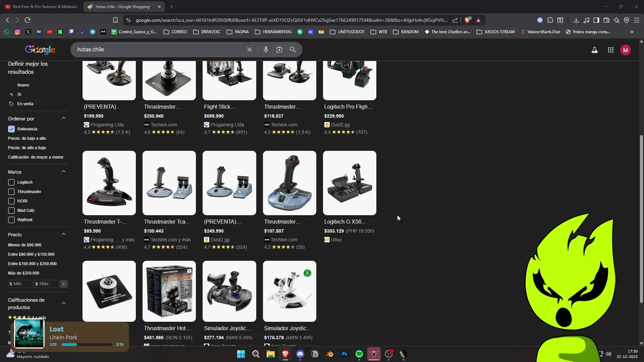The image size is (644, 362).
Task: Collapse Calificaciones de productos section
Action: [x=64, y=303]
